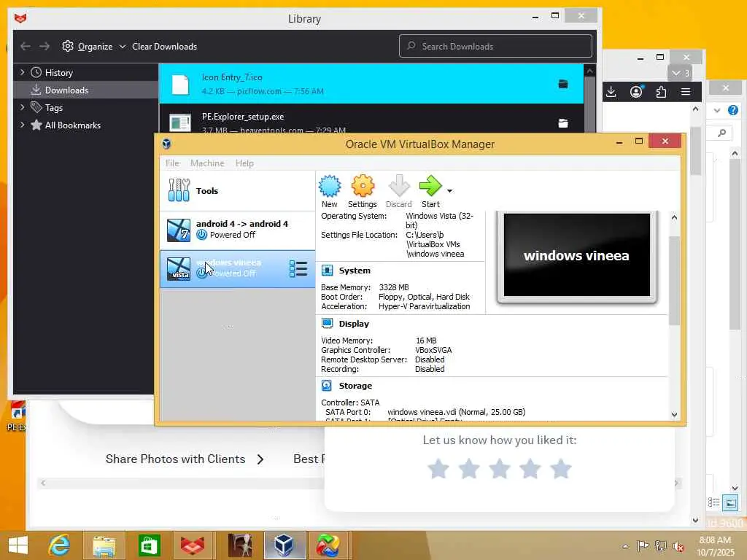Switch to details view icon bottom right
Viewport: 747px width, 560px height.
pyautogui.click(x=713, y=502)
